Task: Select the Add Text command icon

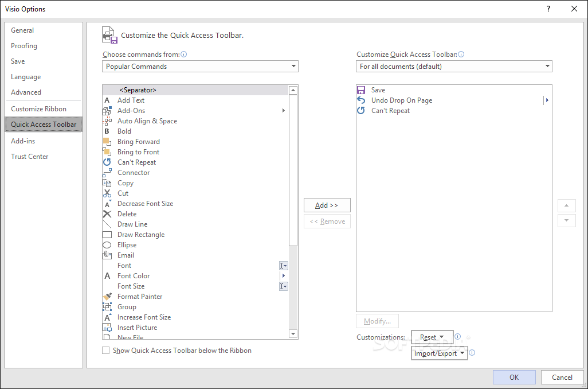Action: (x=107, y=100)
